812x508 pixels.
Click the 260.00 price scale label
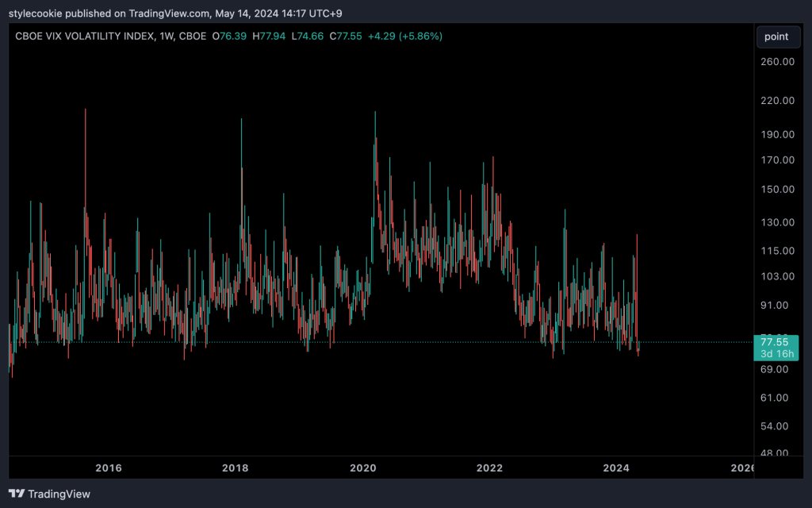pos(777,62)
